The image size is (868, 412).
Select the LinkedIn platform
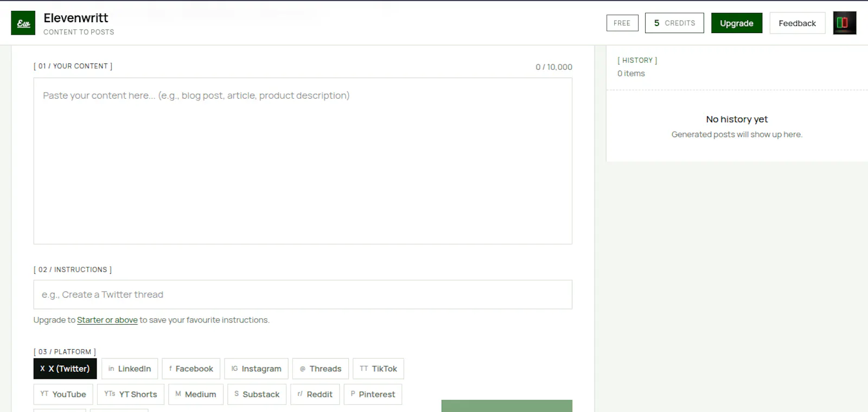130,369
